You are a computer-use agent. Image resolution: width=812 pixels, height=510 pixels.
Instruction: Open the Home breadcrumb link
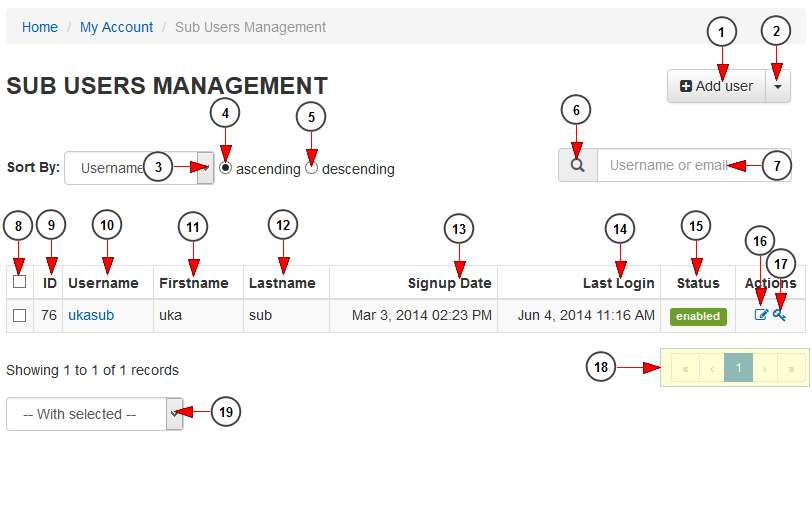tap(40, 27)
